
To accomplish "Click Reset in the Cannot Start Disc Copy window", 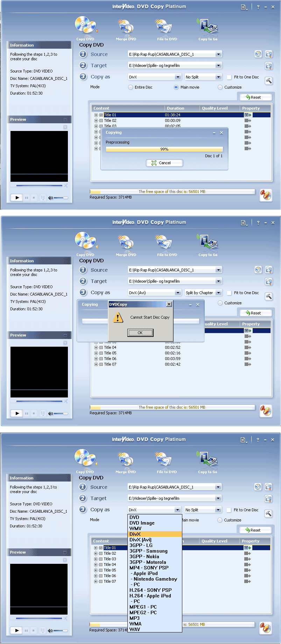I will click(256, 313).
